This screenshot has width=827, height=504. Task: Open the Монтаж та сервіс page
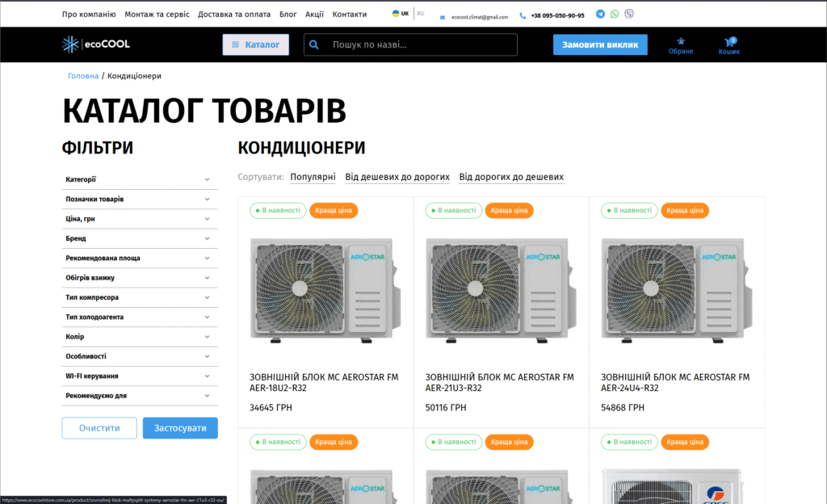157,15
